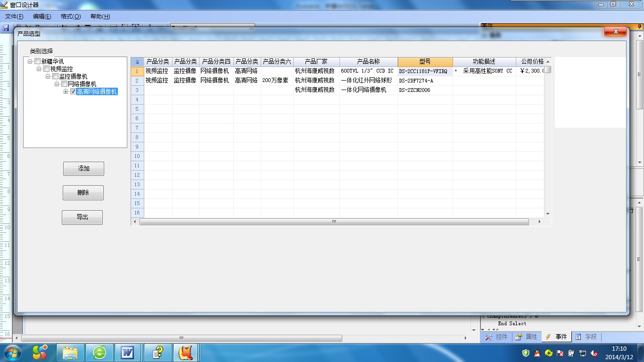Click the grid's scroll-up arrow
Viewport: 644px width, 362px height.
tap(548, 62)
